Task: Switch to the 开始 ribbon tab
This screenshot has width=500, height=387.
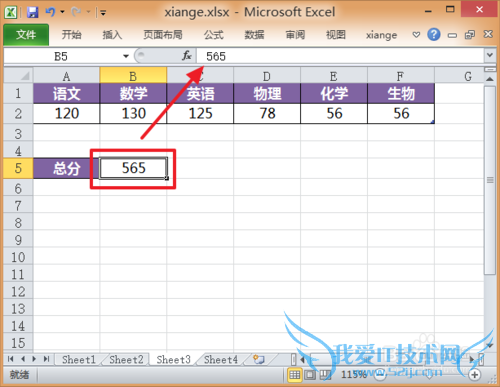Action: pyautogui.click(x=71, y=35)
